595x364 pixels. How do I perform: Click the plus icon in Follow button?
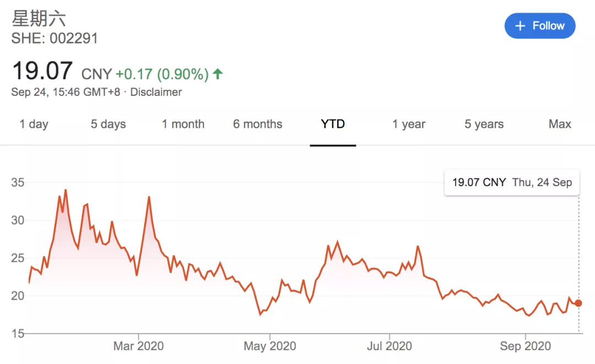pos(520,26)
